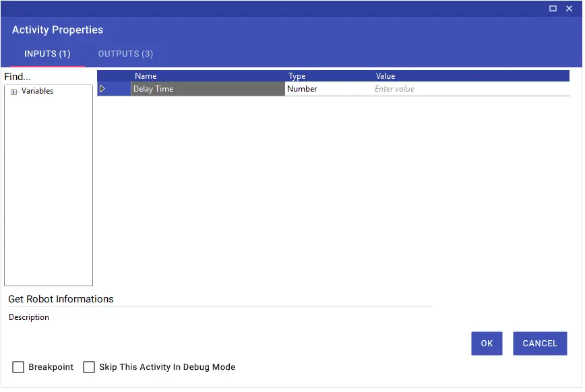The width and height of the screenshot is (585, 392).
Task: Click the CANCEL button
Action: pos(540,344)
